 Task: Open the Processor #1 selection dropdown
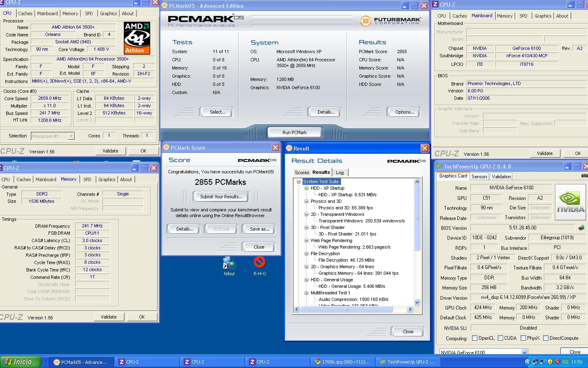[x=71, y=136]
